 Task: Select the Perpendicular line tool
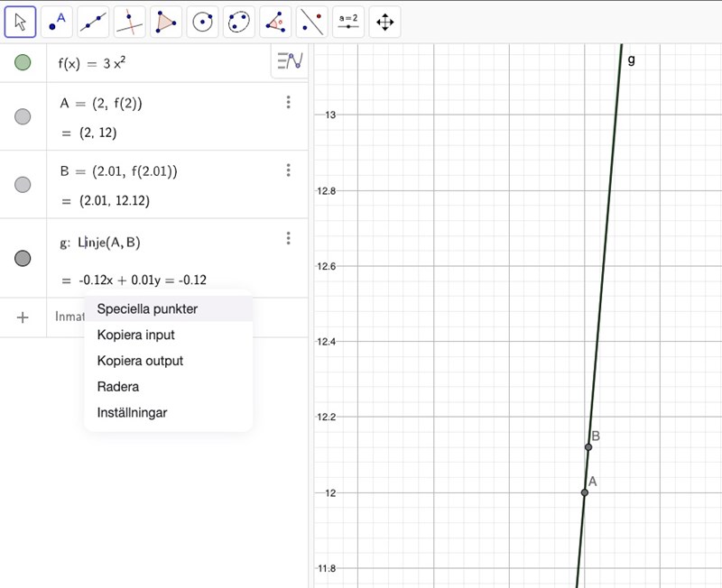[130, 22]
